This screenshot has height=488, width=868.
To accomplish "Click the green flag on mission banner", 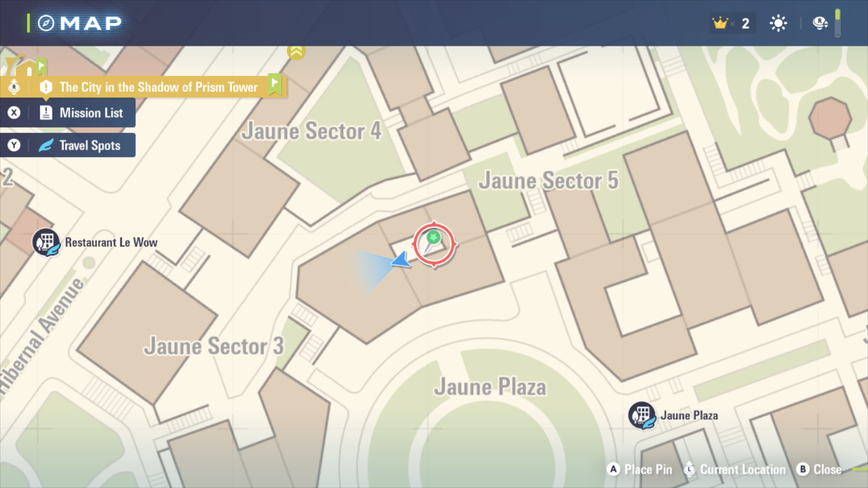I will pyautogui.click(x=274, y=84).
